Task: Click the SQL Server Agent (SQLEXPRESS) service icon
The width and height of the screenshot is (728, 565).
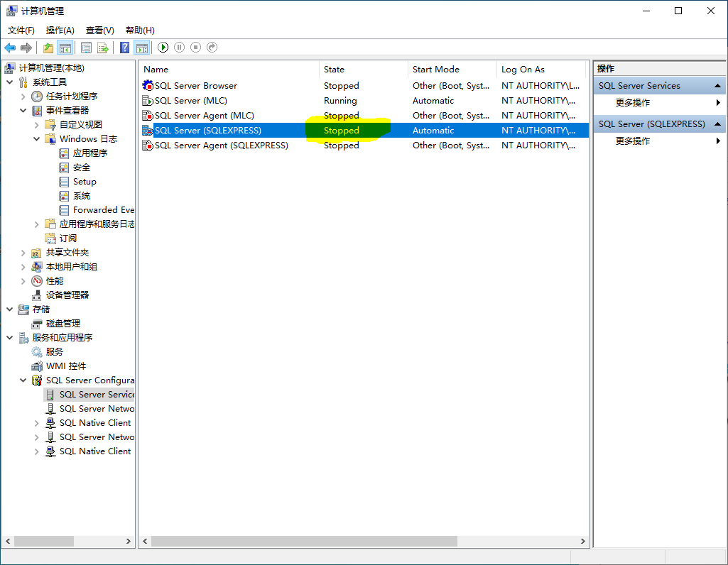Action: click(148, 146)
